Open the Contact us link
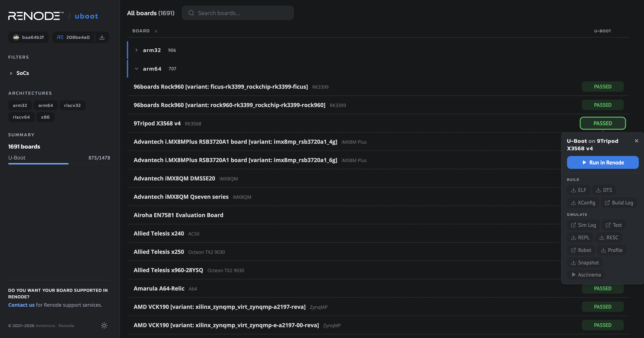This screenshot has height=338, width=644. [x=21, y=305]
